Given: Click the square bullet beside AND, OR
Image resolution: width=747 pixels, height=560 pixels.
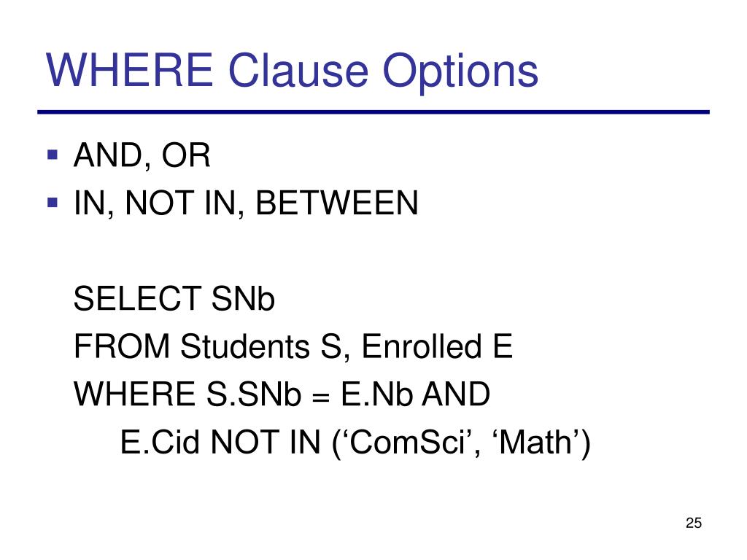Looking at the screenshot, I should (53, 155).
